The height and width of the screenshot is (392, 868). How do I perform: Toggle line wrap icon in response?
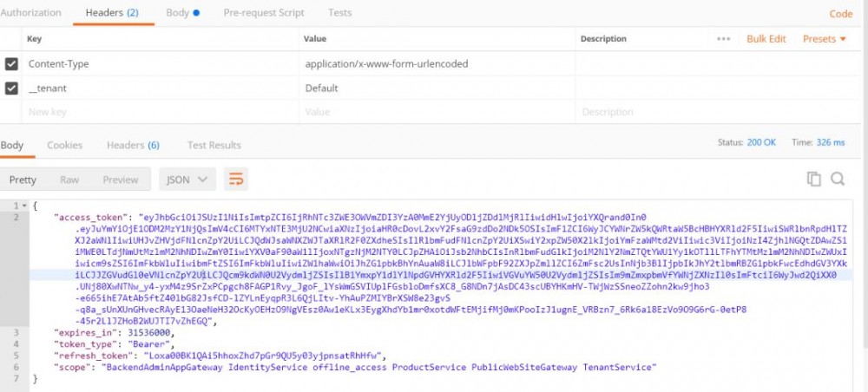click(235, 180)
